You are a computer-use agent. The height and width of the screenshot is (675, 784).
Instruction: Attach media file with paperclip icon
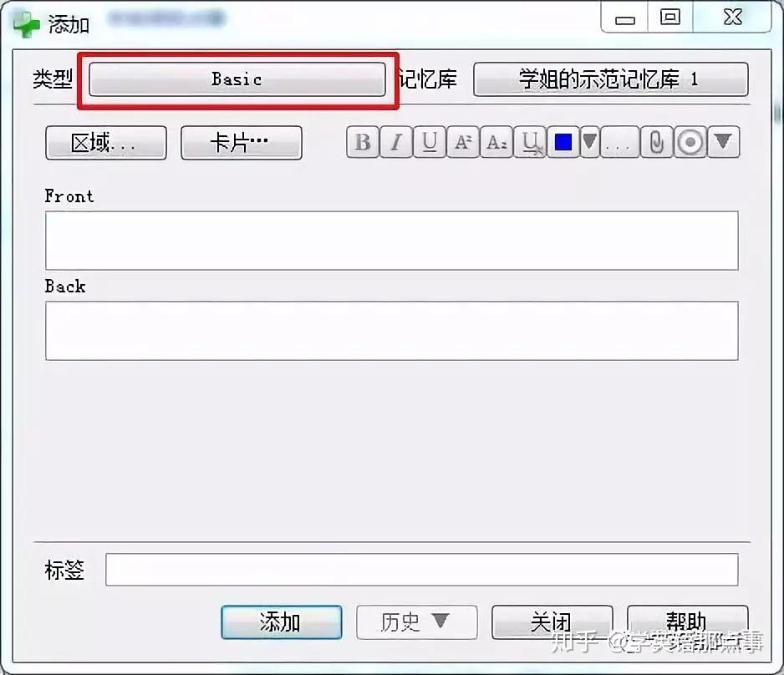(x=656, y=142)
